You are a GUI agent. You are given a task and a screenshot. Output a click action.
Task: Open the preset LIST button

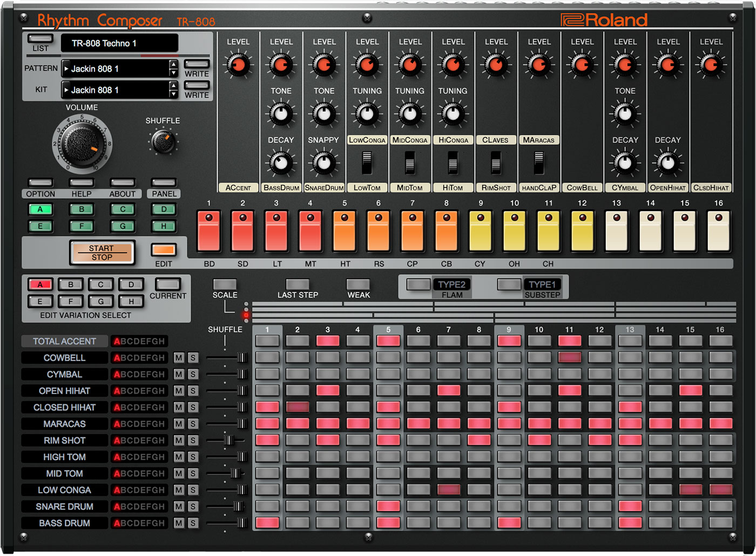point(40,39)
